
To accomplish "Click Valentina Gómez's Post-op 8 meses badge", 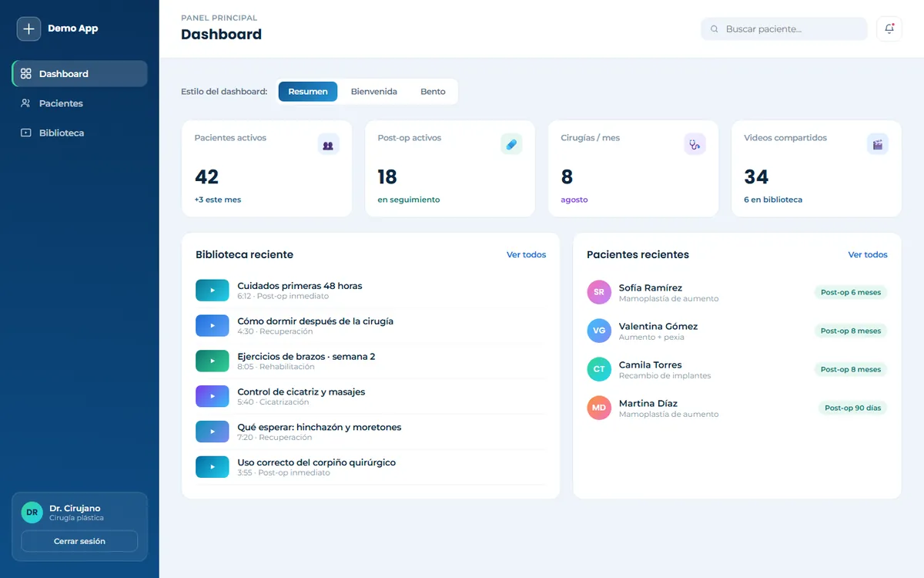I will (x=851, y=331).
